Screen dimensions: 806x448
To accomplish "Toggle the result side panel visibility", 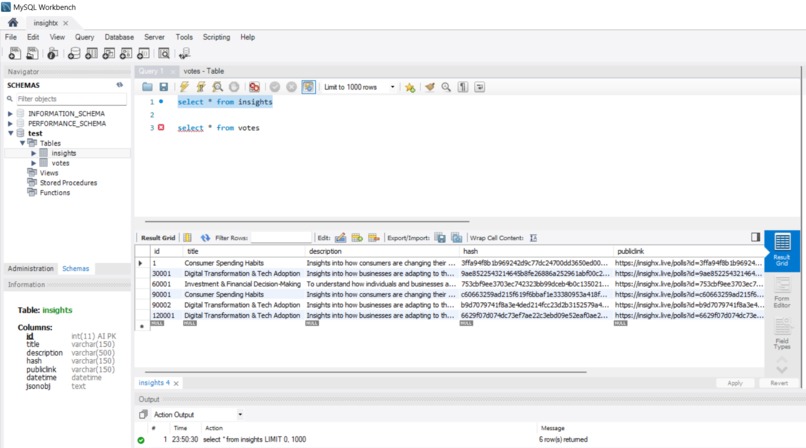I will [x=755, y=237].
